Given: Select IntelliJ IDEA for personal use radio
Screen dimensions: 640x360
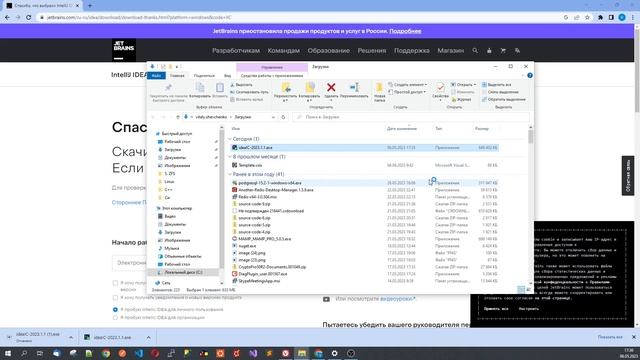Looking at the screenshot, I should click(x=115, y=310).
